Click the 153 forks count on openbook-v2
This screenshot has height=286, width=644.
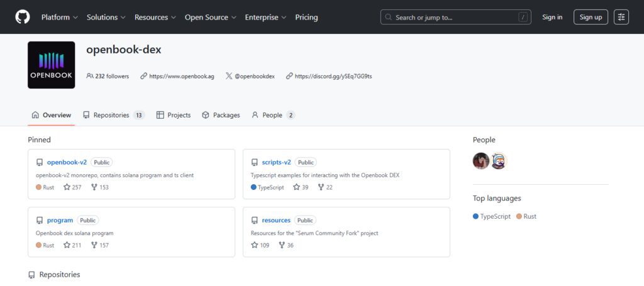coord(104,187)
